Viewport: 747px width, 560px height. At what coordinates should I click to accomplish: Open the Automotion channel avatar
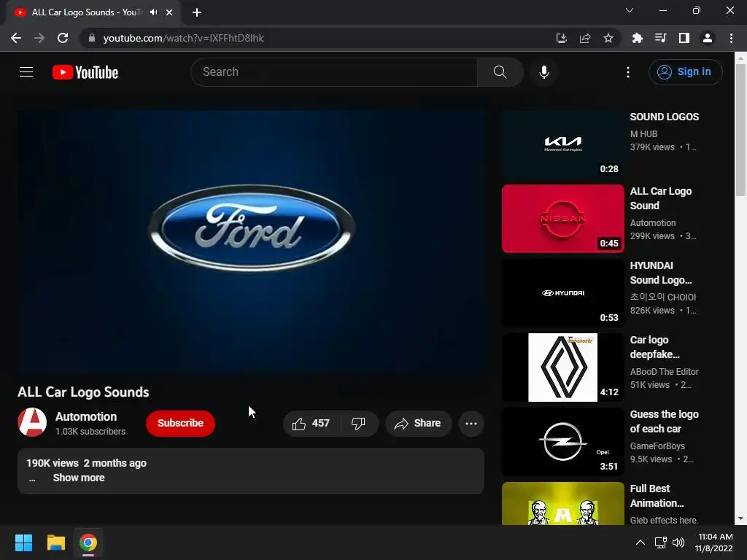(x=32, y=422)
